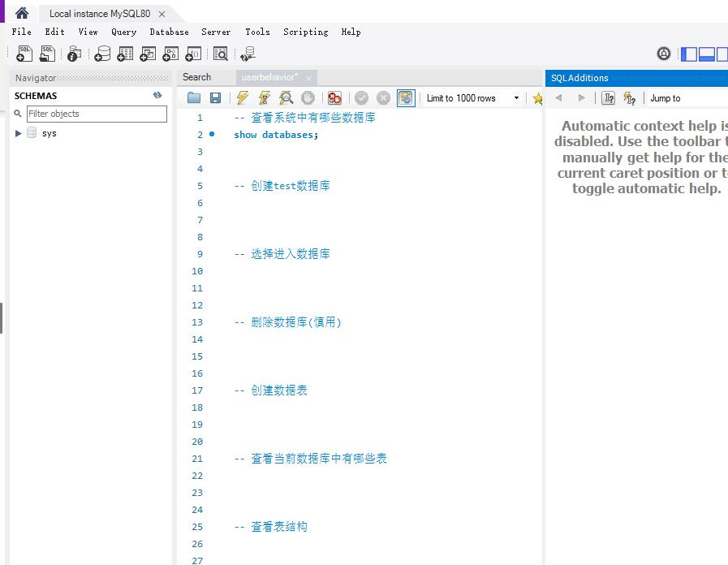Close the Local instance MySQL80 tab
Image resolution: width=728 pixels, height=565 pixels.
point(162,14)
